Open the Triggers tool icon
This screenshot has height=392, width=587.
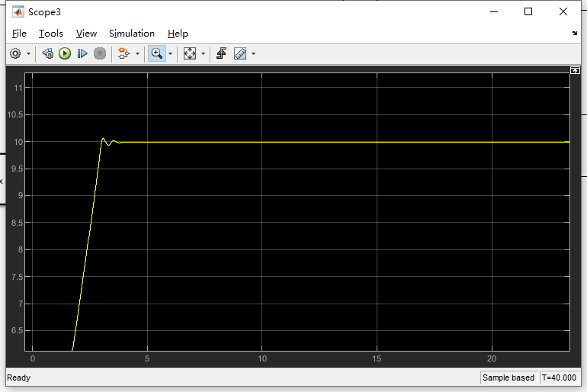point(221,53)
